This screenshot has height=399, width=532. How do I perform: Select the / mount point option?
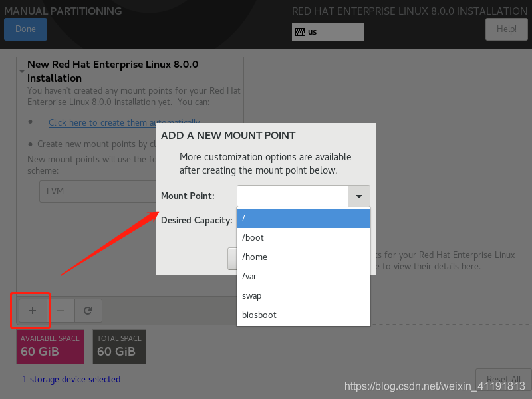click(303, 218)
